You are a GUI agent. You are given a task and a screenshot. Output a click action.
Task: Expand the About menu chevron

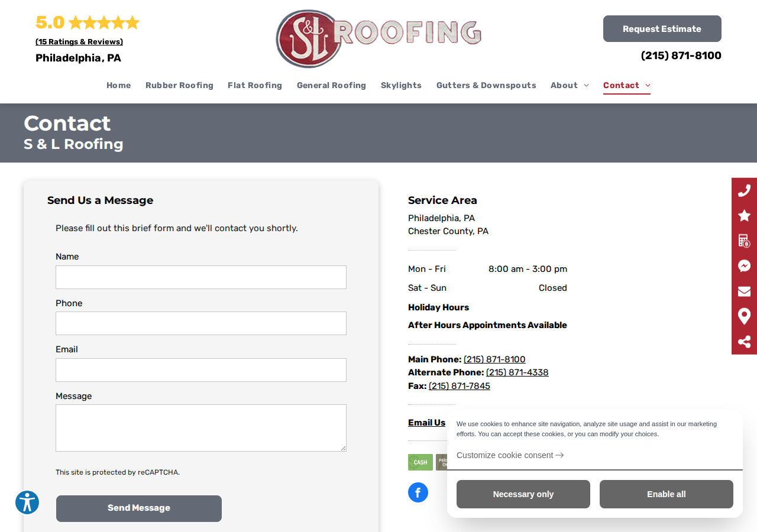pyautogui.click(x=586, y=86)
